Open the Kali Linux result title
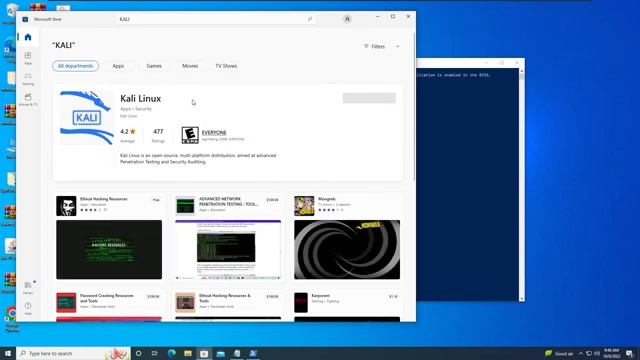Screen dimensions: 640x360 (140, 98)
